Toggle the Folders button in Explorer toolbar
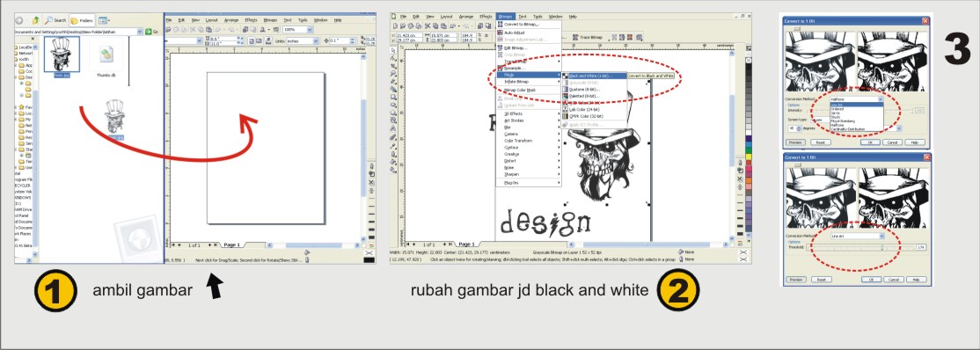980x350 pixels. click(x=82, y=20)
